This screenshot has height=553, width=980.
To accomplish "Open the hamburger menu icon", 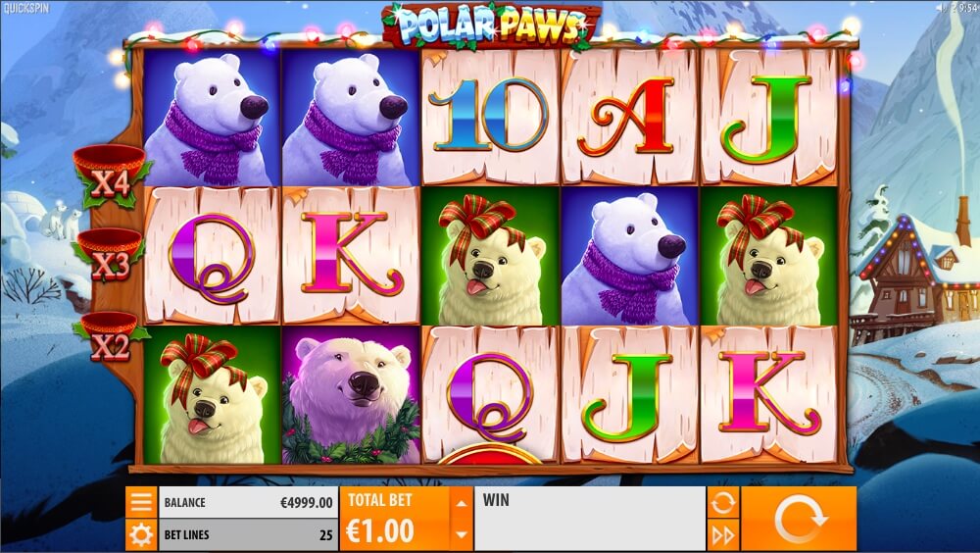I will tap(141, 502).
